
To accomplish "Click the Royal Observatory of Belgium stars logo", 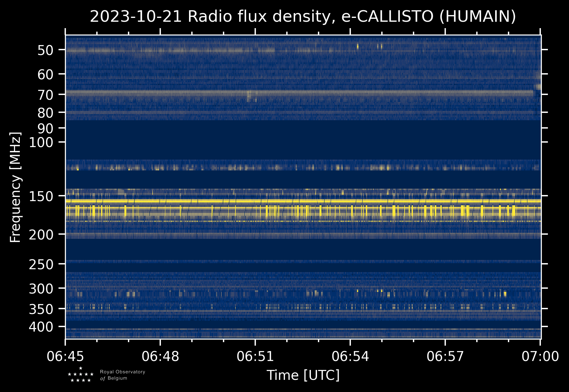I will coord(81,375).
